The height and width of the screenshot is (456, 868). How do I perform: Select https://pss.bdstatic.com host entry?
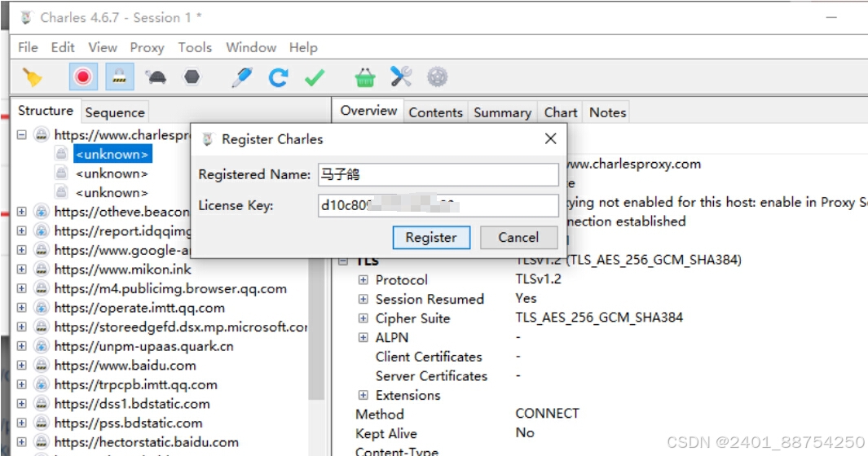(x=129, y=423)
